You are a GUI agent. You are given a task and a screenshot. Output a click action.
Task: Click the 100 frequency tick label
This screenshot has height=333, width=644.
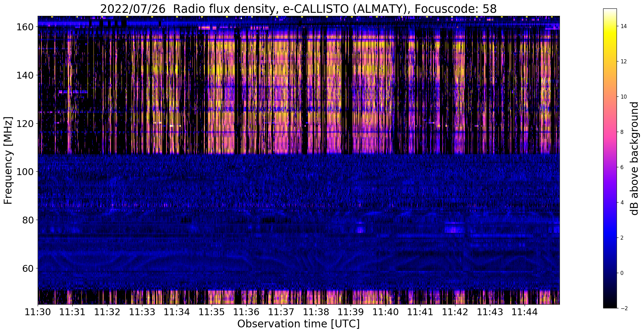(x=24, y=172)
